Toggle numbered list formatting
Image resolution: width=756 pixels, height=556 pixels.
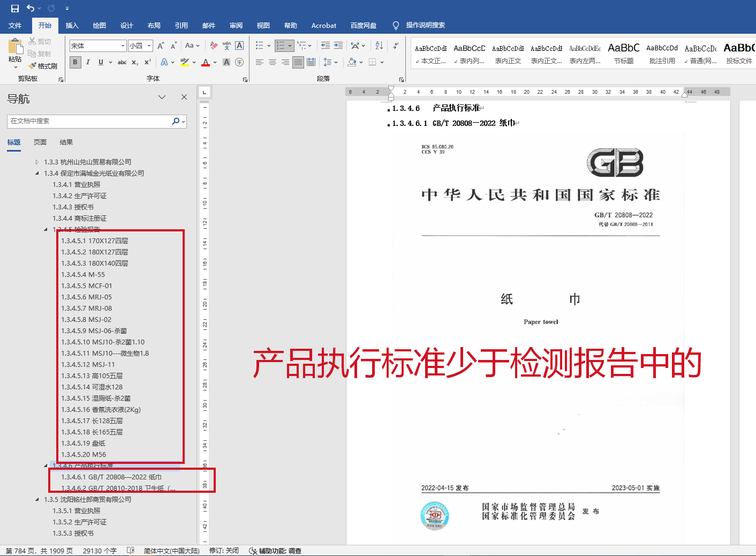pyautogui.click(x=281, y=46)
